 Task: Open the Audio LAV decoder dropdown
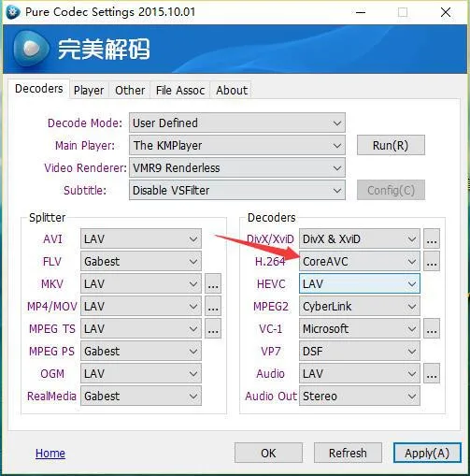(360, 373)
